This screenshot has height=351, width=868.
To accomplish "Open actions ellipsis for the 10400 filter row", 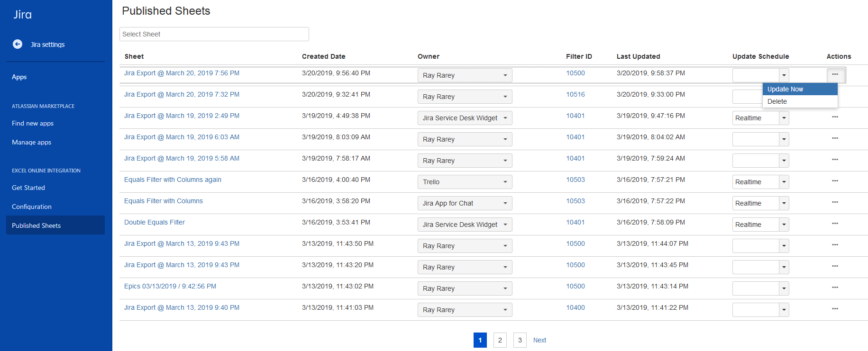I will (835, 308).
